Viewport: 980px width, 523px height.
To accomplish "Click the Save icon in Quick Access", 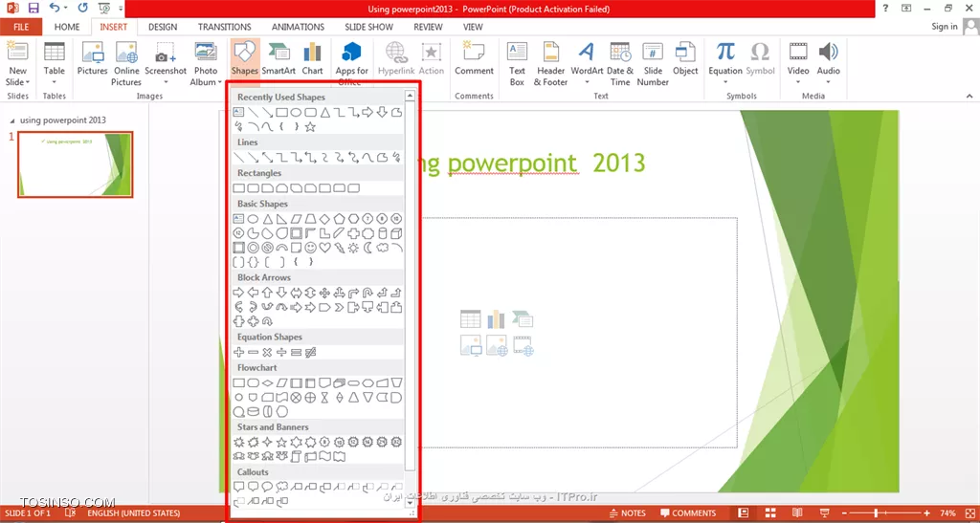I will [x=33, y=8].
